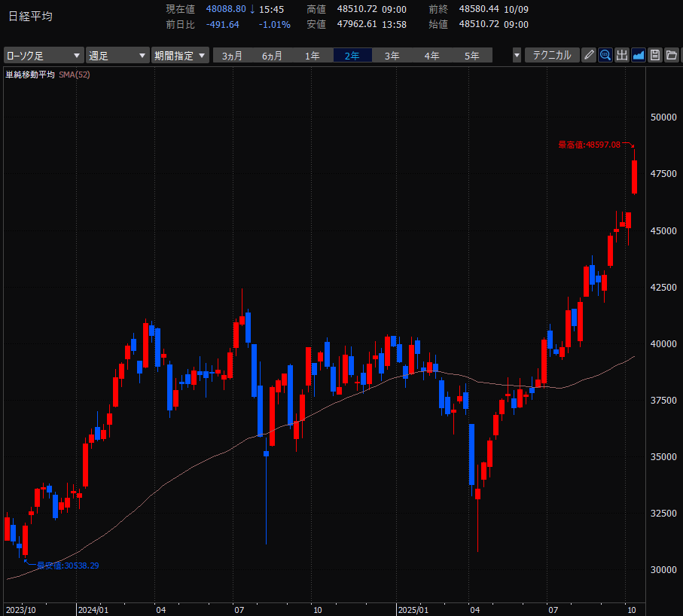Viewport: 683px width, 616px height.
Task: Expand the small arrow dropdown beside テクニカル
Action: (x=517, y=55)
